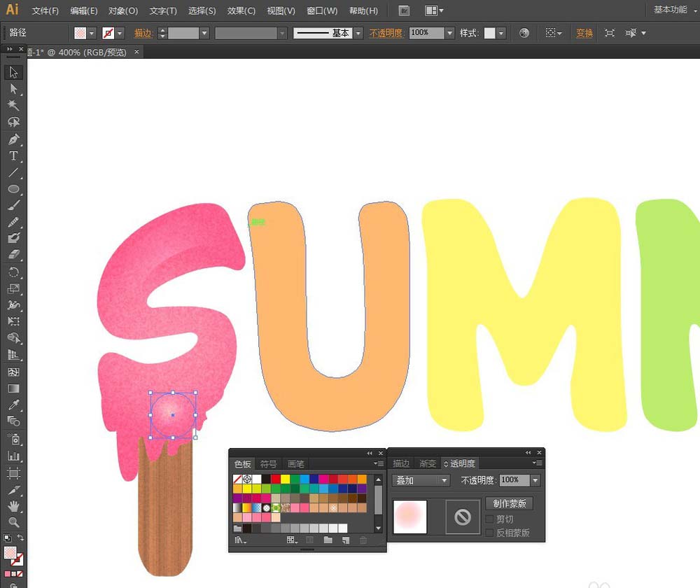Select the Paintbrush tool

coord(13,205)
